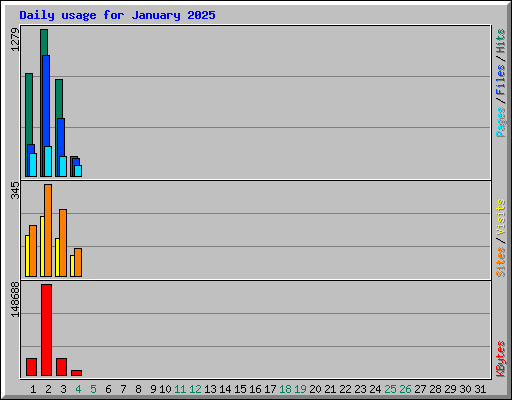Image resolution: width=512 pixels, height=400 pixels.
Task: Click the cyan Pages bar for day 1
Action: coord(33,165)
